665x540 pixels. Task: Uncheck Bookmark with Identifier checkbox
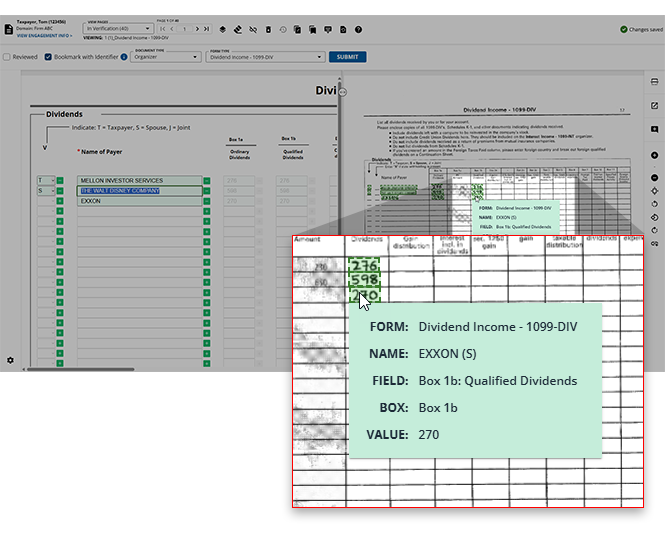point(48,57)
